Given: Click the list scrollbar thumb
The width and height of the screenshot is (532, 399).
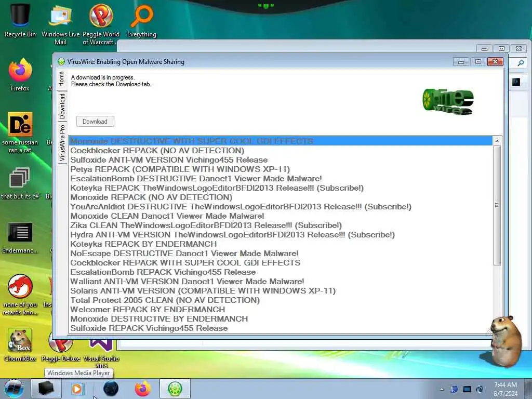Looking at the screenshot, I should point(497,205).
